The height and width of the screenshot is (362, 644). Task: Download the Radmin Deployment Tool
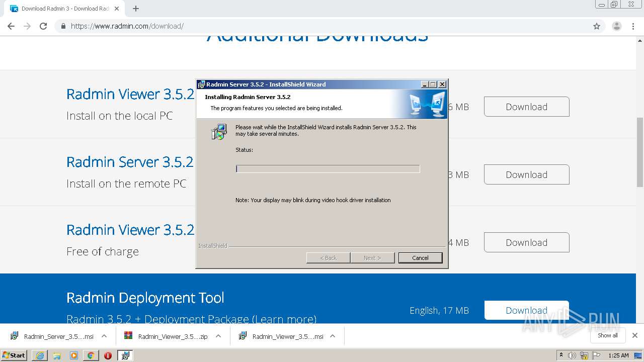(x=526, y=310)
